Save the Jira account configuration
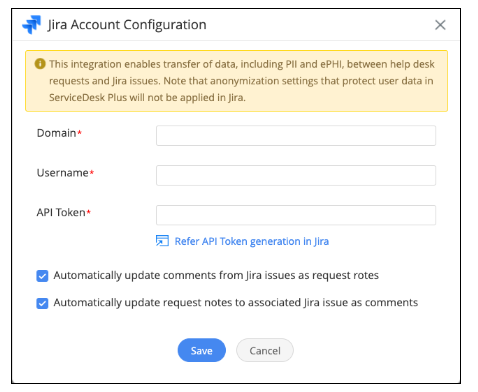This screenshot has width=478, height=392. 202,350
